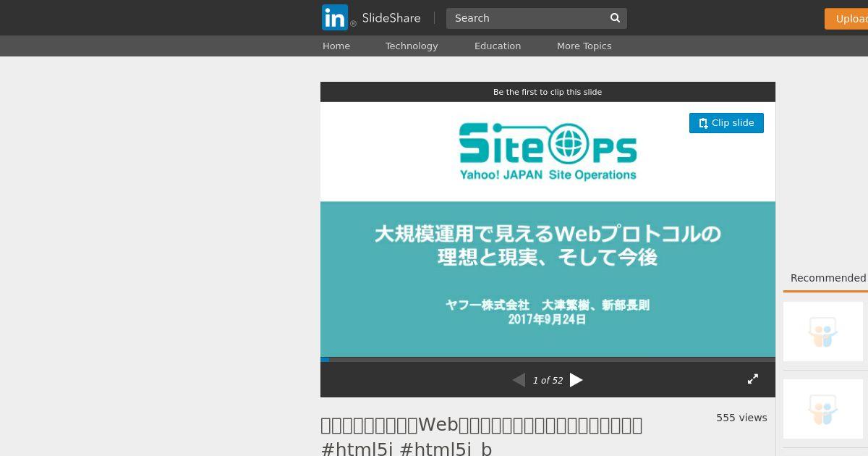Image resolution: width=868 pixels, height=456 pixels.
Task: Click the presentation title with #html5j hashtags
Action: pos(482,436)
